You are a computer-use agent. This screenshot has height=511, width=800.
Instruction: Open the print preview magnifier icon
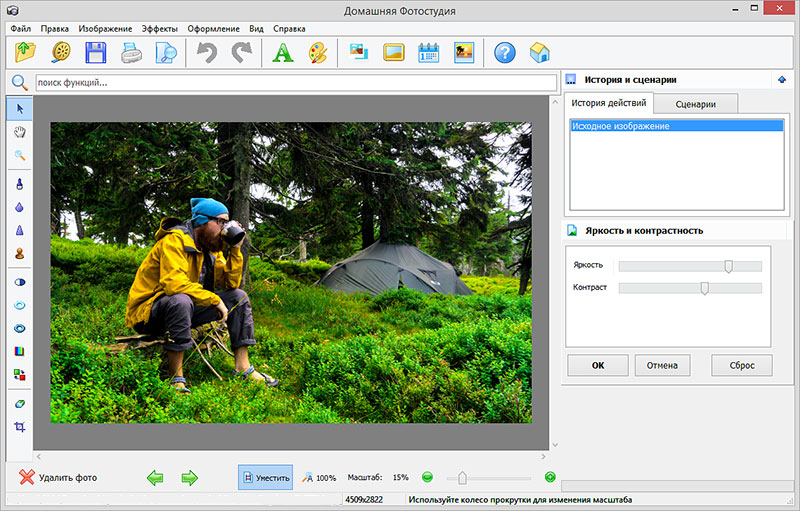166,53
